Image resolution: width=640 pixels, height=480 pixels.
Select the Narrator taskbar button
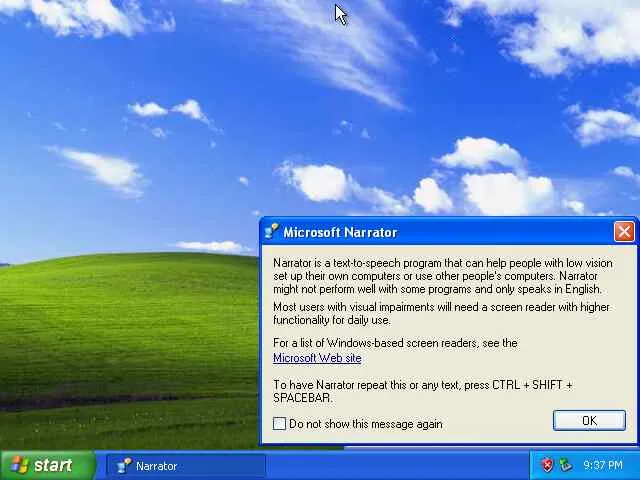pos(186,466)
